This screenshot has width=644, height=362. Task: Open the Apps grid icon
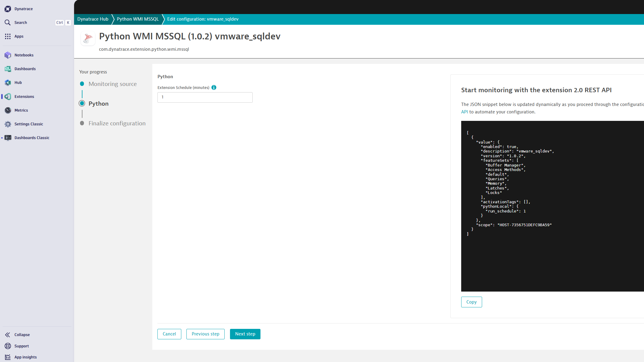[x=8, y=36]
